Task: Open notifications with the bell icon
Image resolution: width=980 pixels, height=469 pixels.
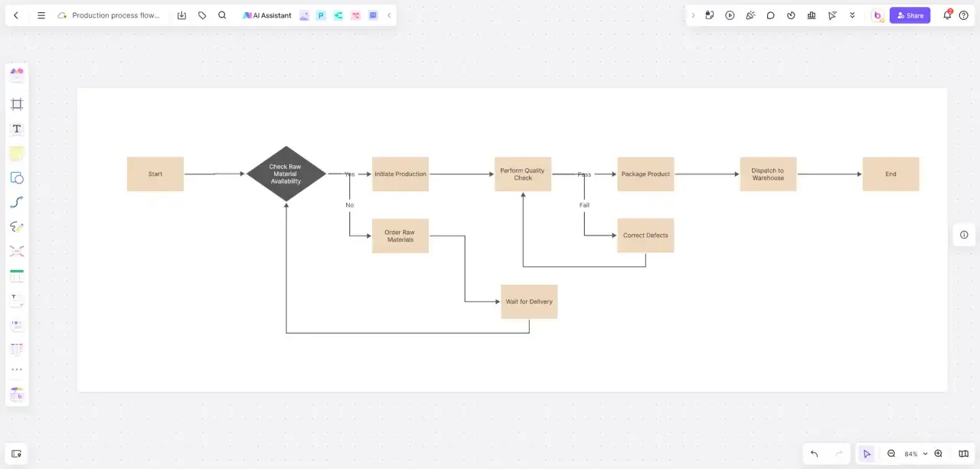Action: pos(947,15)
